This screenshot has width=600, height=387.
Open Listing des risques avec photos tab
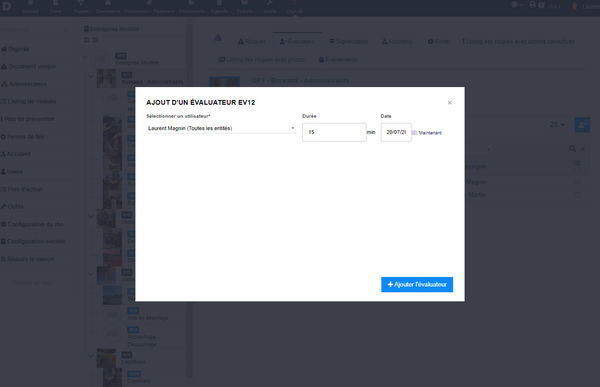pyautogui.click(x=262, y=60)
